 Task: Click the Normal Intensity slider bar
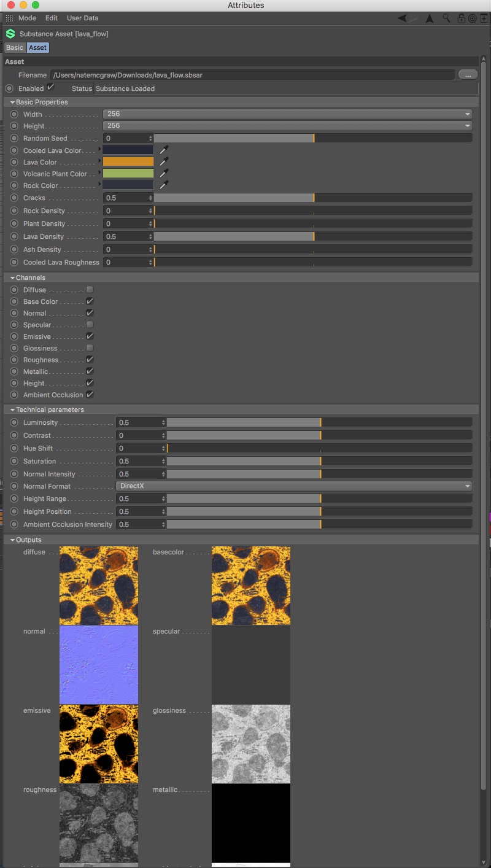pos(320,474)
